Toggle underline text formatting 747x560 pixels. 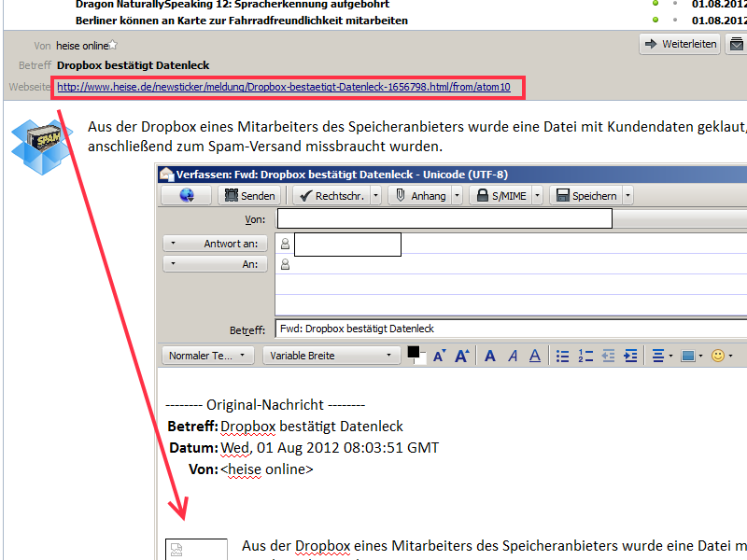pos(535,356)
